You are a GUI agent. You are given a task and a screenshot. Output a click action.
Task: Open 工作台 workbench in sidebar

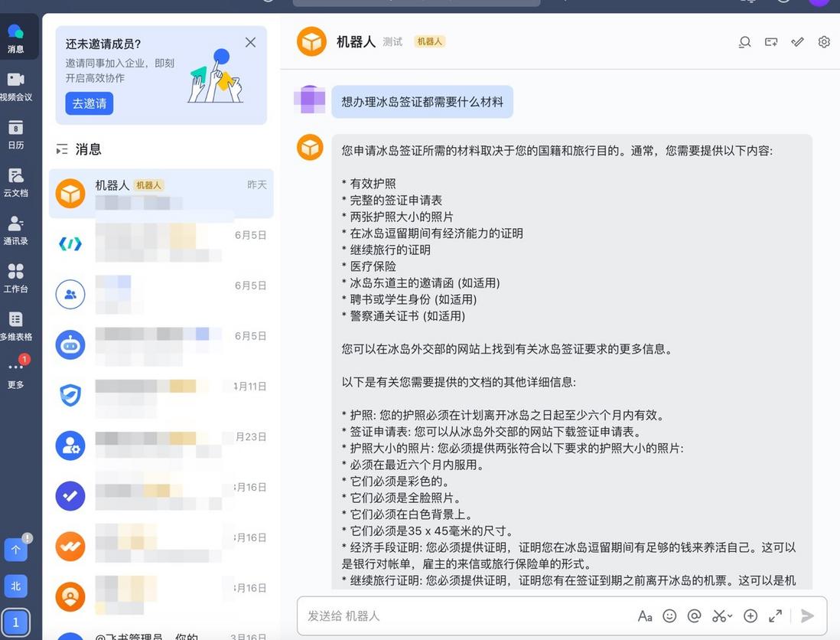pyautogui.click(x=15, y=278)
